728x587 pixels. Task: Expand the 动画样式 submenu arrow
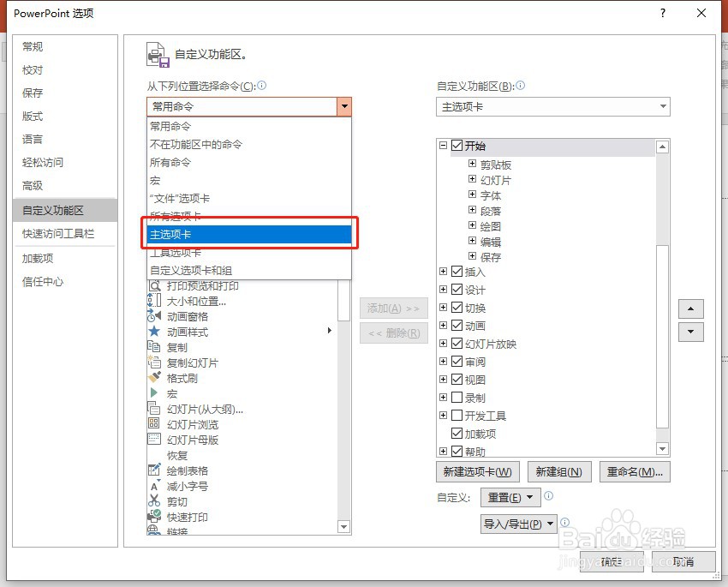(329, 331)
